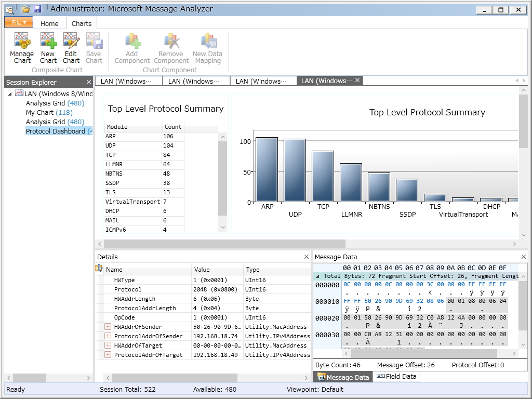This screenshot has width=532, height=399.
Task: Select the Protocol Dashboard tree item
Action: (56, 131)
